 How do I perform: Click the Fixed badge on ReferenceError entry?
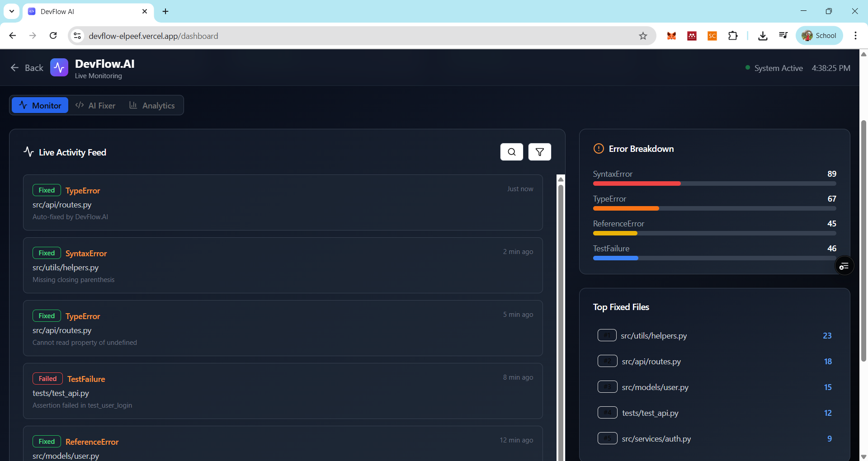tap(47, 442)
